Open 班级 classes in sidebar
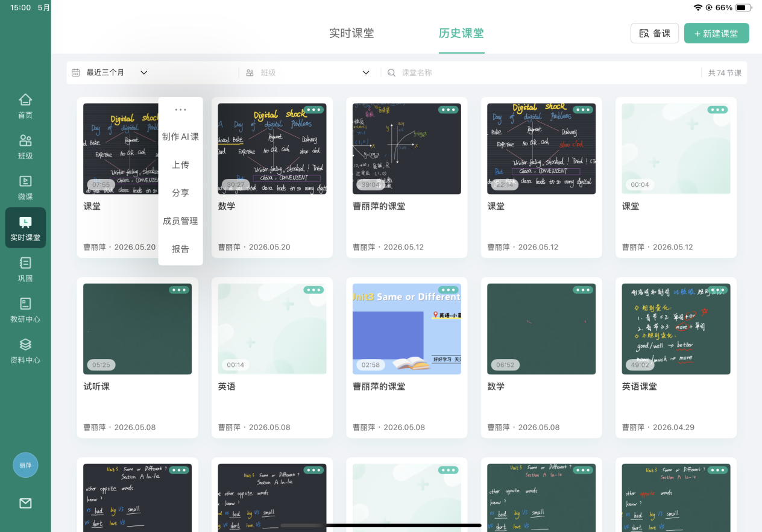762x532 pixels. [x=25, y=147]
